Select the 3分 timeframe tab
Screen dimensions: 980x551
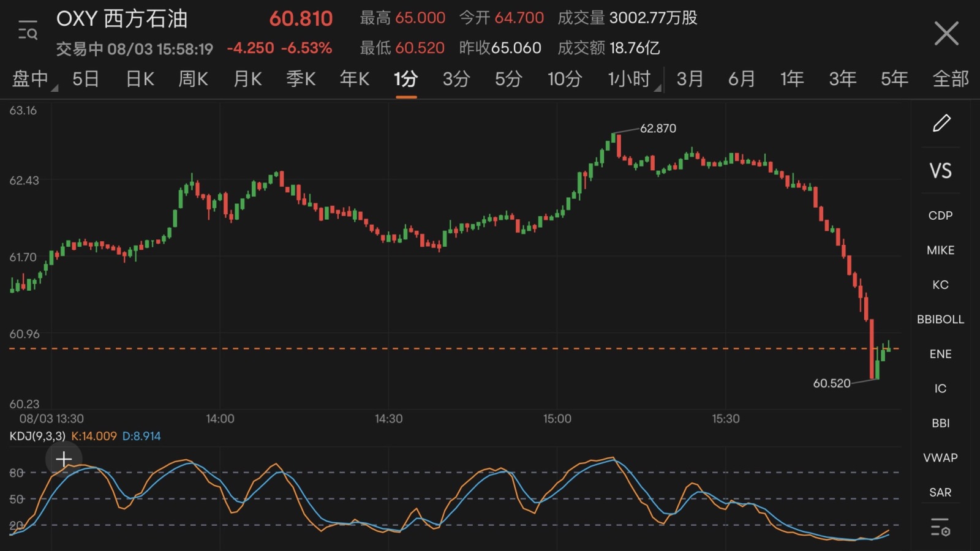tap(456, 79)
